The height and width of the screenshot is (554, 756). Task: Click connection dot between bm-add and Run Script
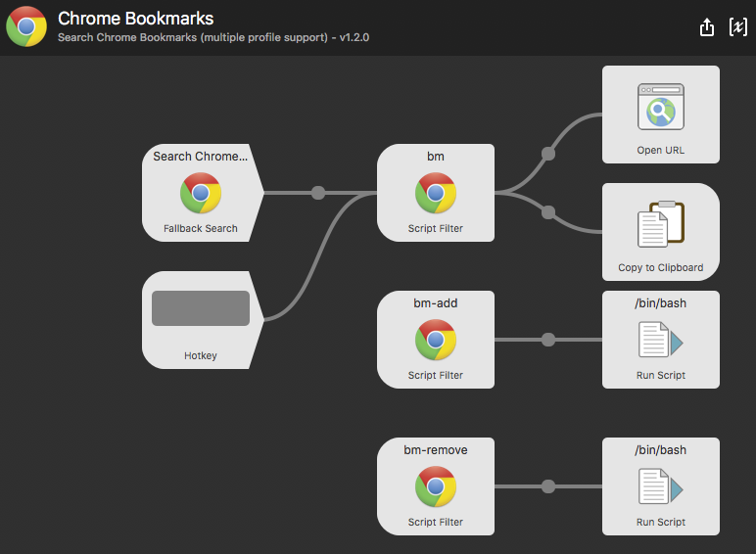point(548,340)
